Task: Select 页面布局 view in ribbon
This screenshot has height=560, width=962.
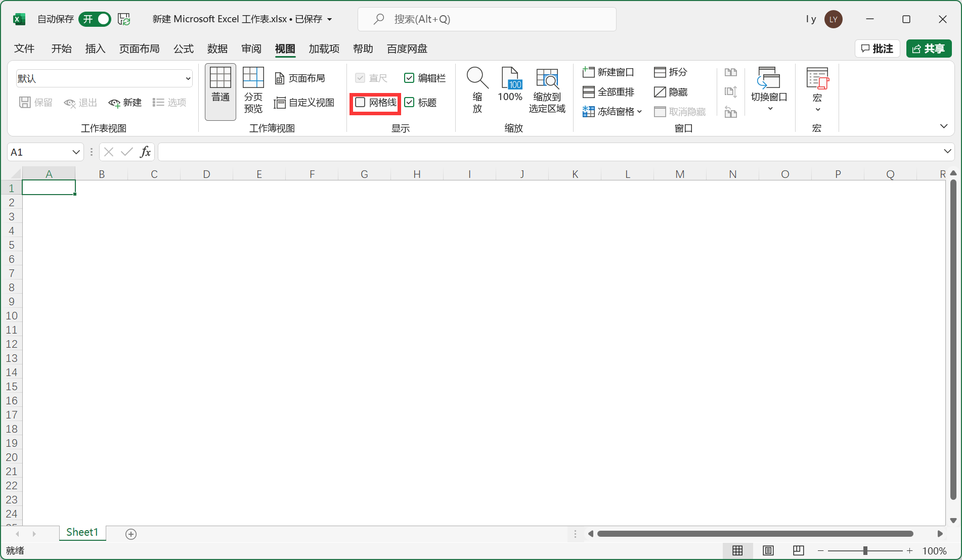Action: click(x=305, y=78)
